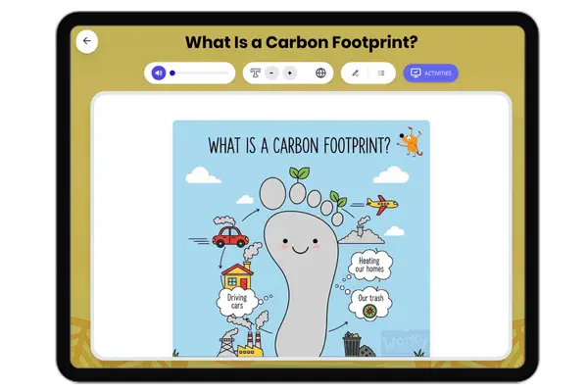The width and height of the screenshot is (588, 392).
Task: Select the pencil annotate tool
Action: point(356,73)
